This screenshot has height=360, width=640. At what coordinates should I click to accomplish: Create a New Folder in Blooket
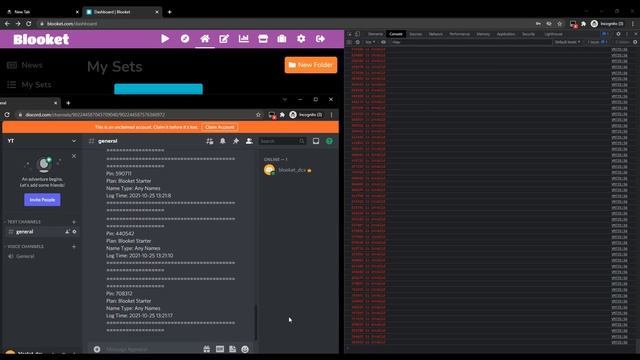click(x=311, y=65)
